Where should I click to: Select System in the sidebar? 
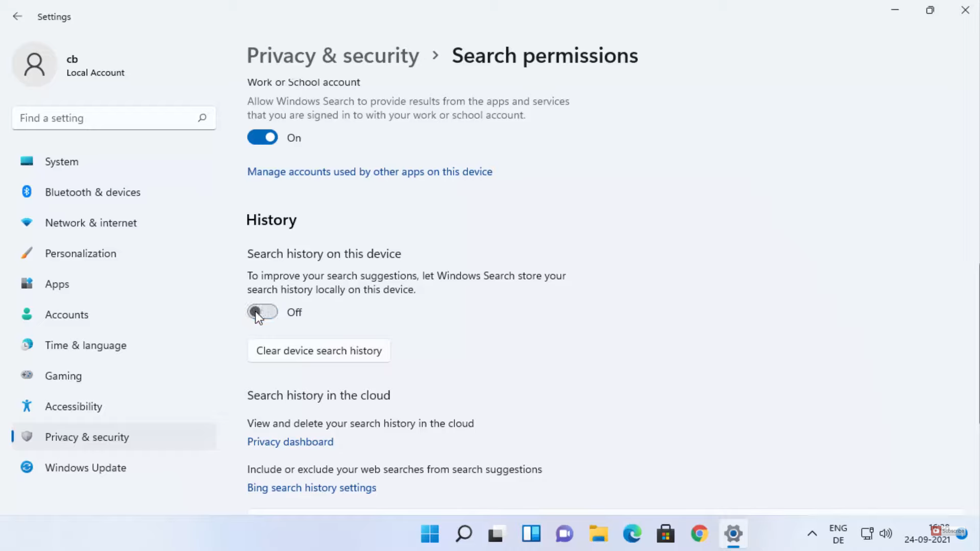61,162
